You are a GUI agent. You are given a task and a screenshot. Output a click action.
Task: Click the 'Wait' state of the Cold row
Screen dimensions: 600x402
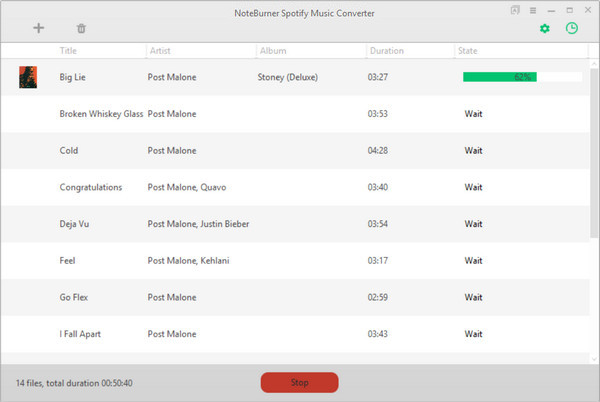473,150
